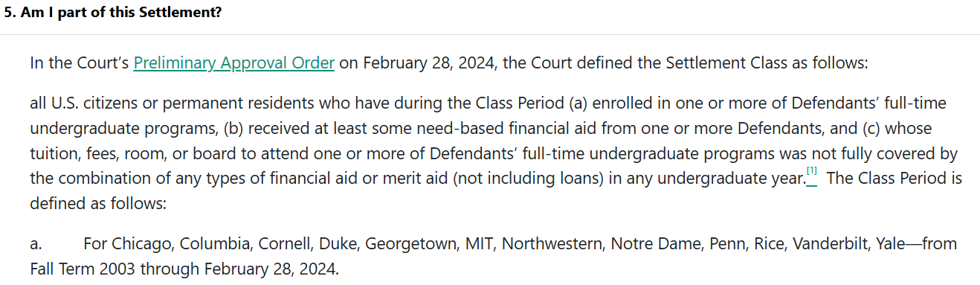Open the Preliminary Approval Order link
Screen dimensions: 980x285
[x=233, y=63]
